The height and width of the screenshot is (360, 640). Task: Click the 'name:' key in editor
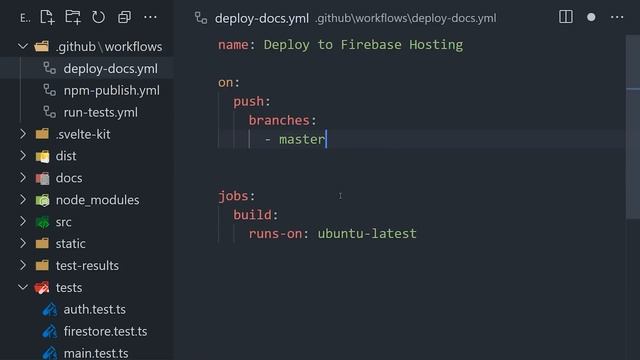[x=236, y=44]
